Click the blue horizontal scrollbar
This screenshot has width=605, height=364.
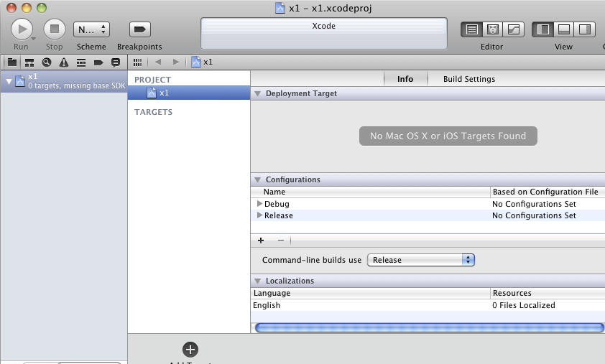[x=430, y=328]
